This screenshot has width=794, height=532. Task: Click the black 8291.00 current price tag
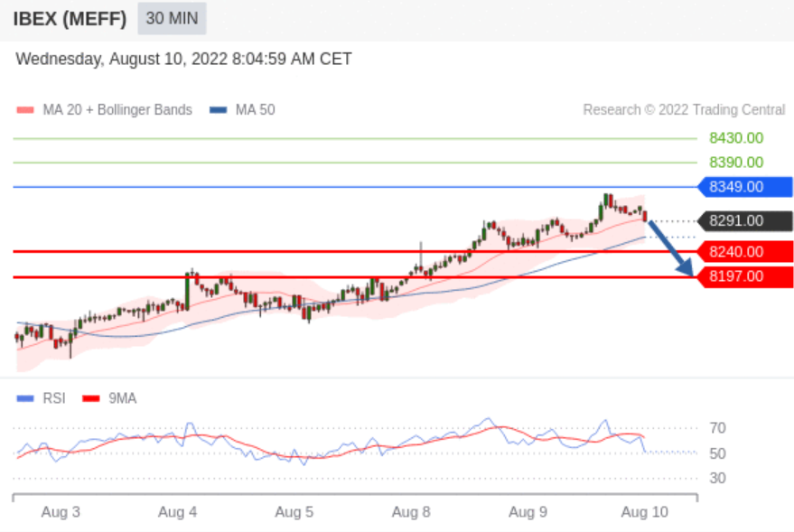(x=744, y=220)
